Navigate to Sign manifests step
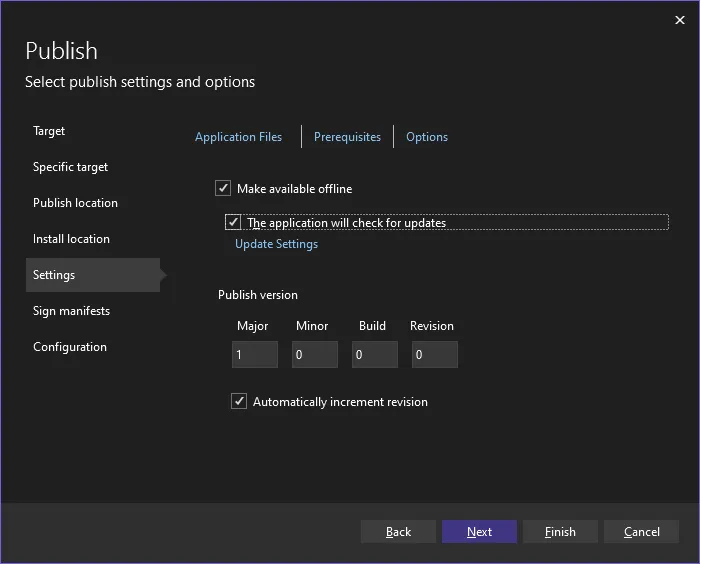This screenshot has height=564, width=701. (x=71, y=311)
